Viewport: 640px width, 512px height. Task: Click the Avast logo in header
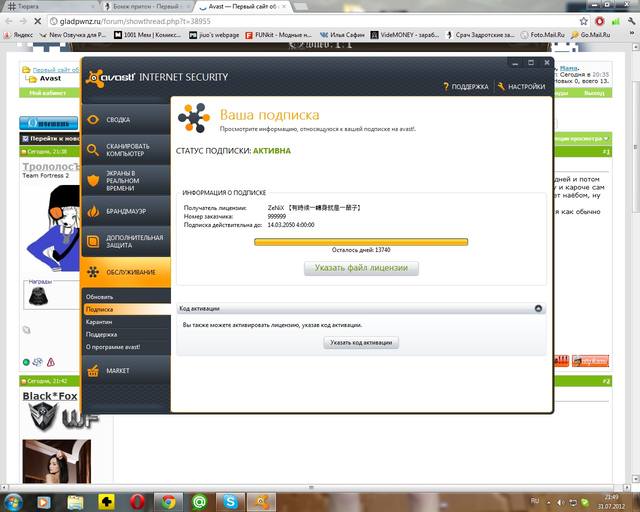(x=111, y=78)
